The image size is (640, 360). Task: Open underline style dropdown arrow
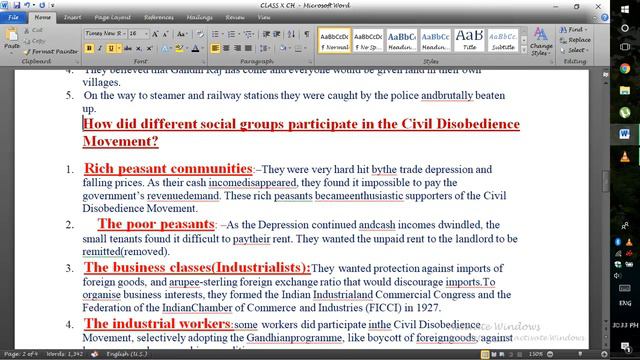(119, 48)
